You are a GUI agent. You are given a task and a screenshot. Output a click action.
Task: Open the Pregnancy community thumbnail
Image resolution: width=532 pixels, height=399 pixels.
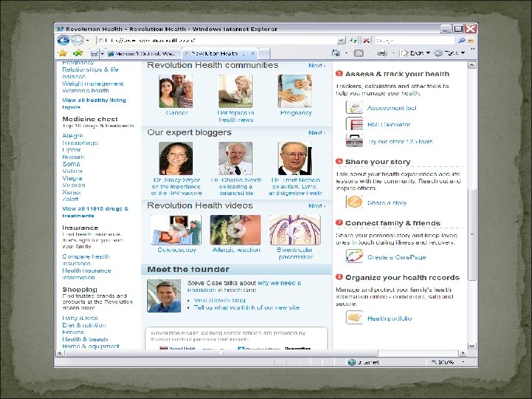[295, 91]
